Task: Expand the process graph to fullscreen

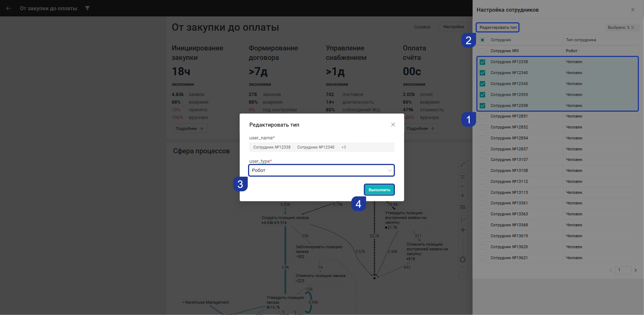Action: (462, 165)
